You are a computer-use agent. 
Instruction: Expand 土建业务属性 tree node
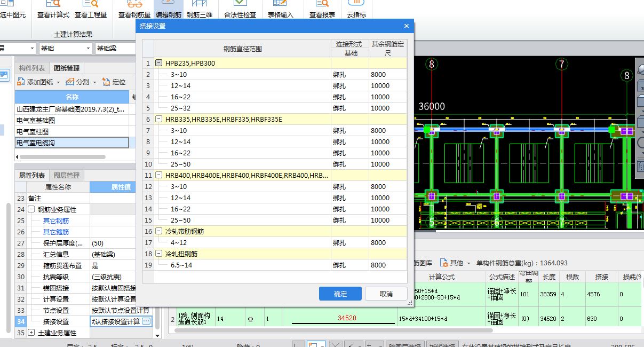tap(31, 333)
